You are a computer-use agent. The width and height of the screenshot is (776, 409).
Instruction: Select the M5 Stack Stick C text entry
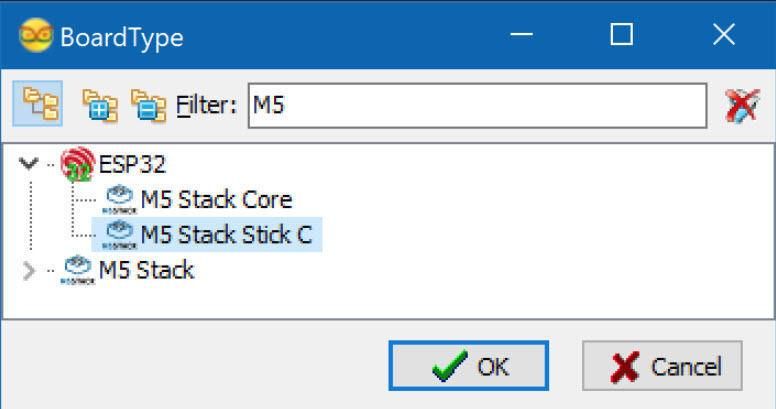click(x=226, y=236)
